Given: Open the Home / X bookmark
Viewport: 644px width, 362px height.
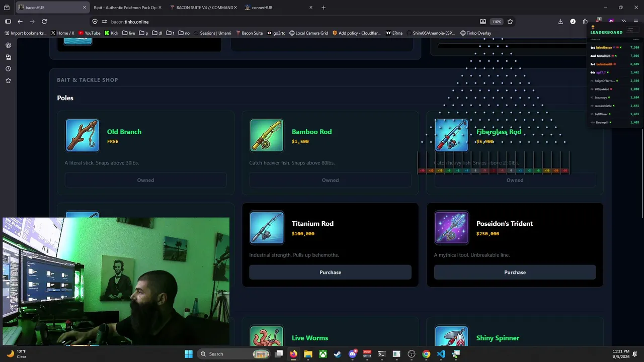Looking at the screenshot, I should coord(62,33).
